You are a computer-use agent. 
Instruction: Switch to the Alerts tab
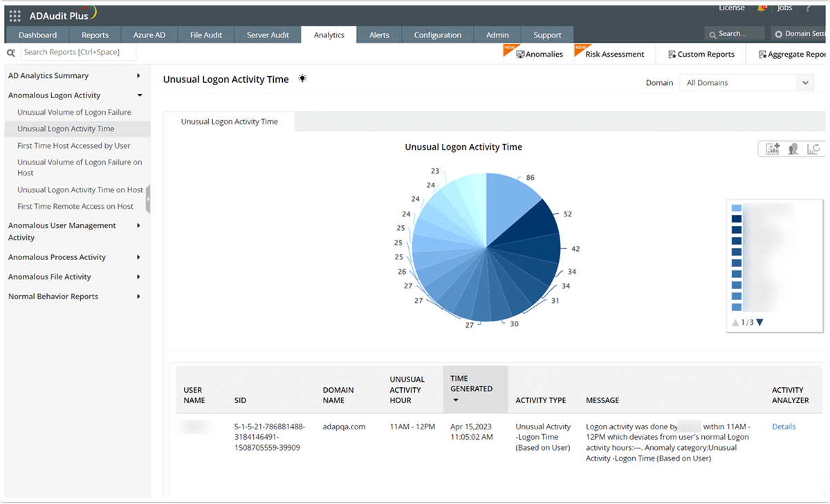pos(378,34)
